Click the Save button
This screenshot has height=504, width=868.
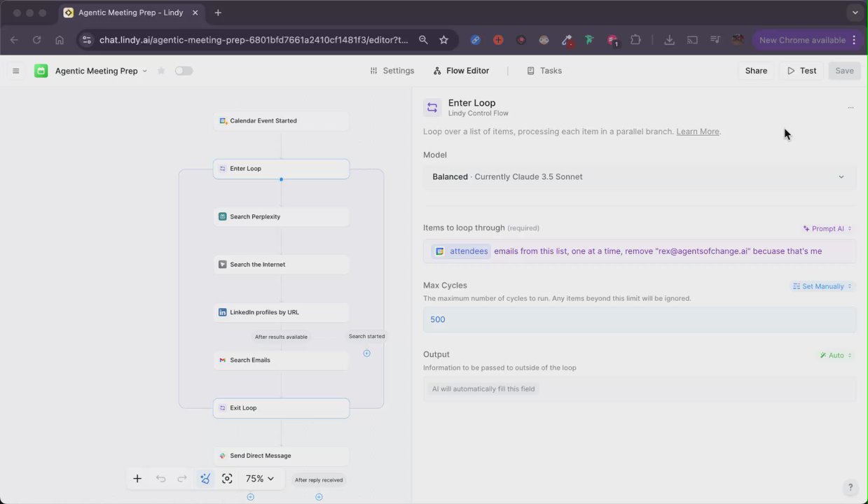pos(844,71)
